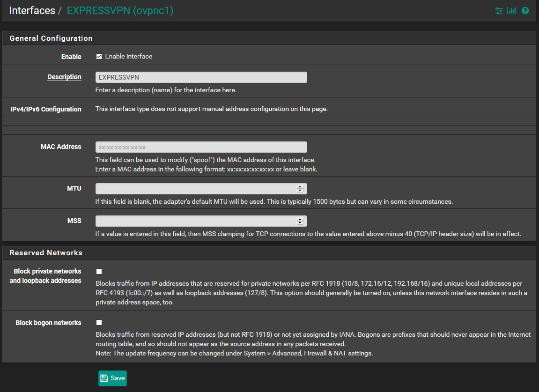Tick the Block bogon networks checkbox
The height and width of the screenshot is (392, 539).
point(99,322)
